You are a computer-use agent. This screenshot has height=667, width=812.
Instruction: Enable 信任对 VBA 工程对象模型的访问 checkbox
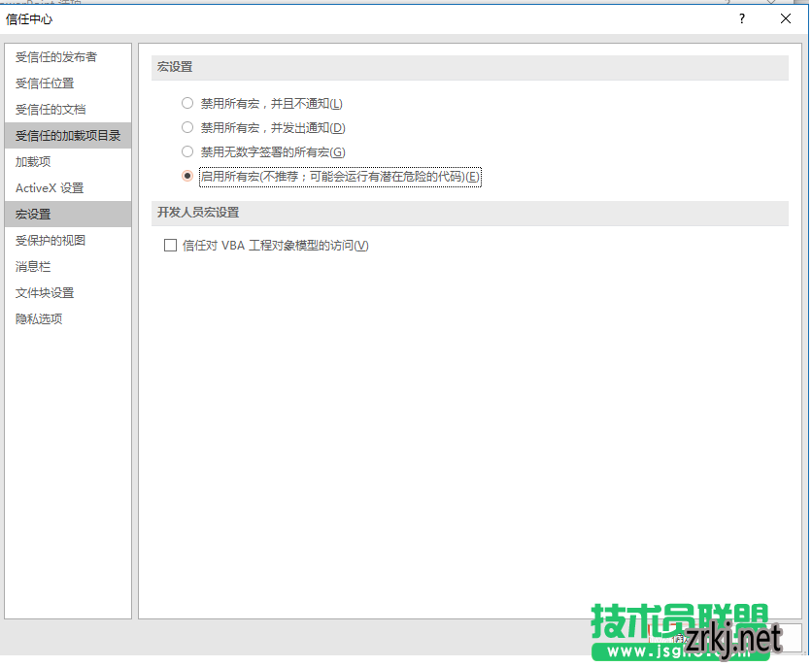click(170, 246)
